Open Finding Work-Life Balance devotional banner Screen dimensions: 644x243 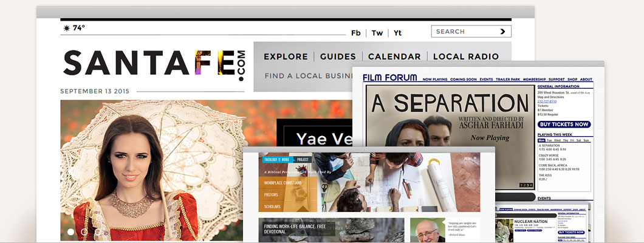pos(331,230)
